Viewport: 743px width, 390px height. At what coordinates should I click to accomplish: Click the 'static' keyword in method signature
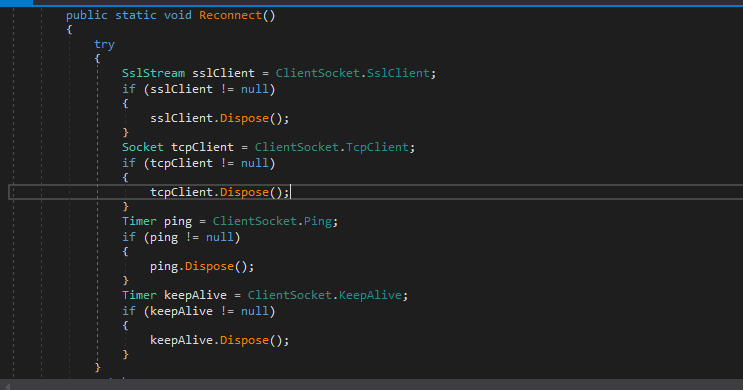coord(136,15)
